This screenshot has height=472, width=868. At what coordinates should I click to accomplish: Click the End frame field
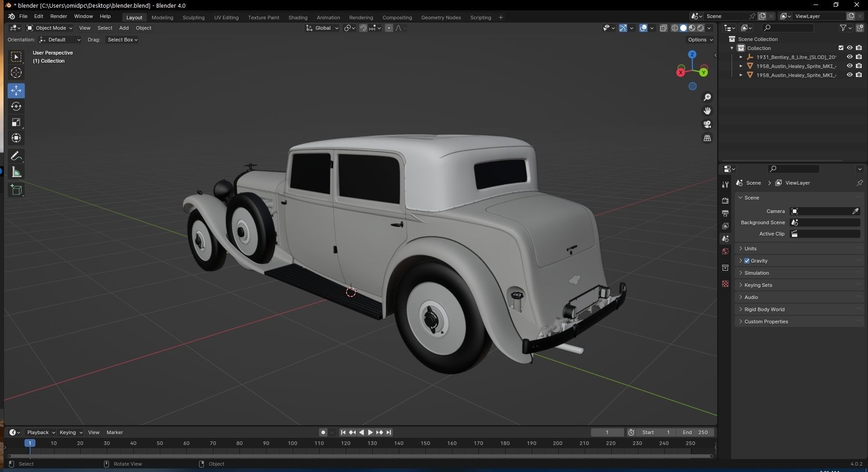[x=695, y=432]
